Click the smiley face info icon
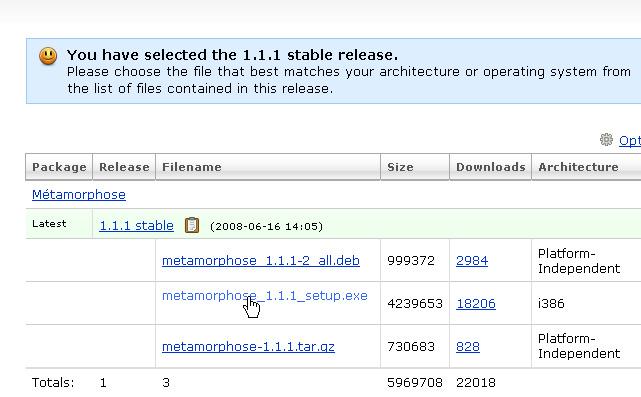This screenshot has height=397, width=641. (x=48, y=56)
